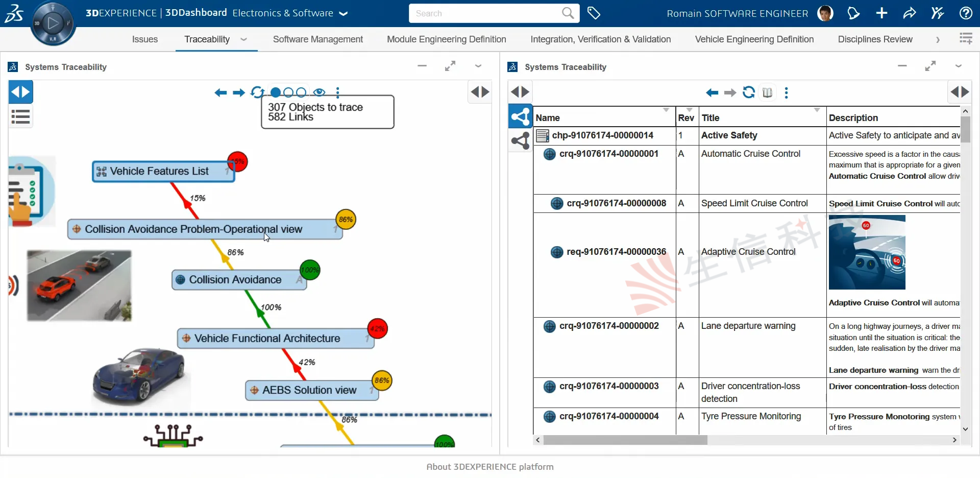Switch to the Software Management tab
This screenshot has width=980, height=478.
coord(318,39)
